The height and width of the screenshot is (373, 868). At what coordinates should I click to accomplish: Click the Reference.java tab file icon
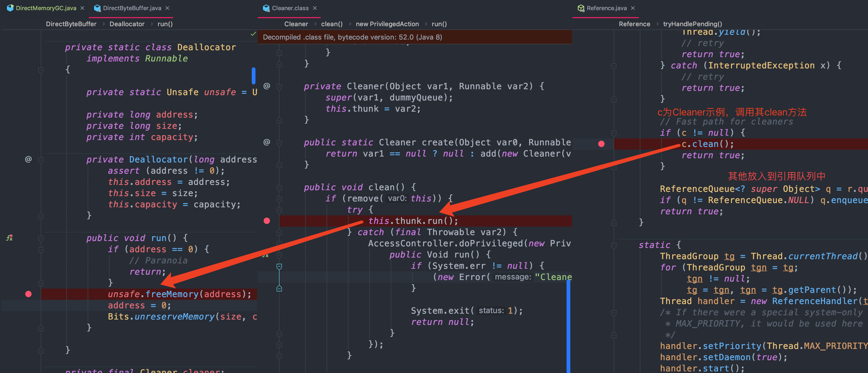(580, 8)
